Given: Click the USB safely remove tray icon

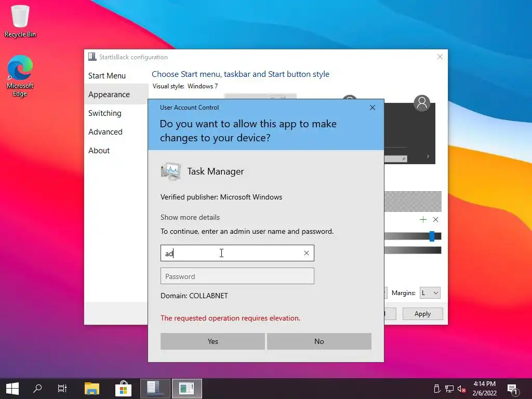Looking at the screenshot, I should tap(437, 389).
